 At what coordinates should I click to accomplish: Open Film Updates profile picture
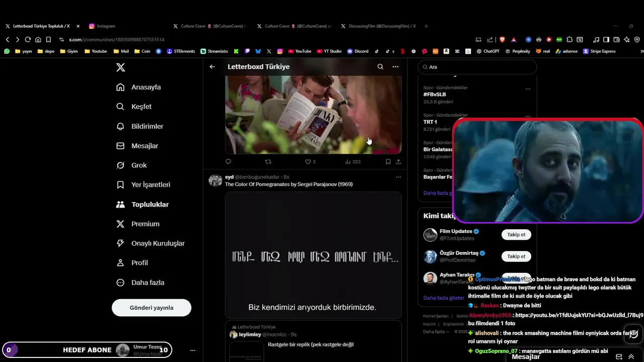point(430,235)
